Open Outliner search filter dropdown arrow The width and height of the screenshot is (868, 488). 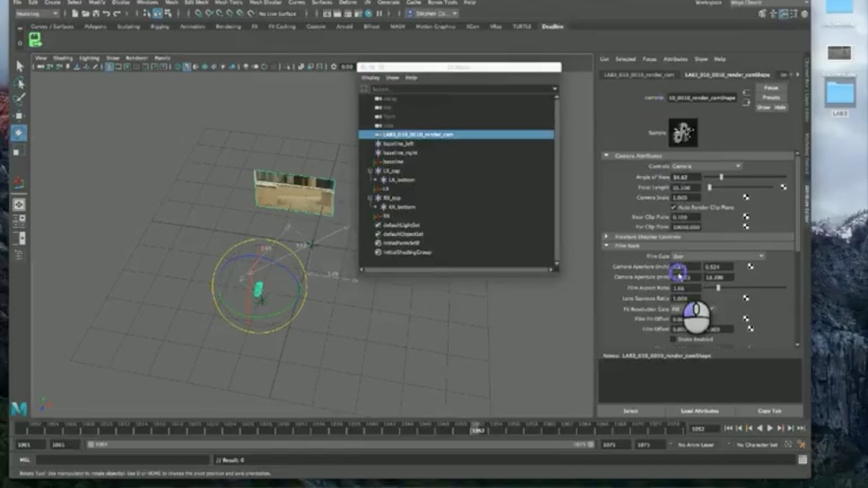(x=554, y=89)
